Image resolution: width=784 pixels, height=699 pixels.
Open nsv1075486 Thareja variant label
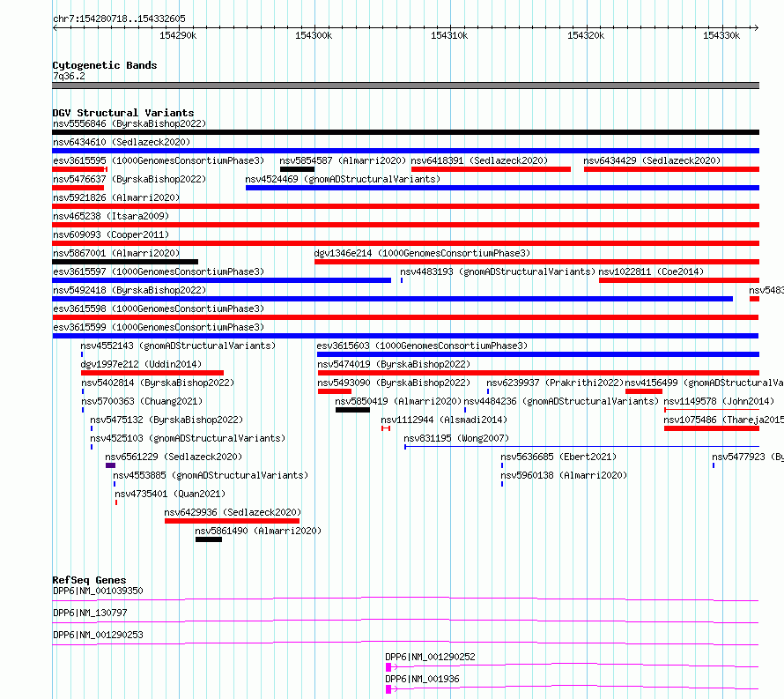[723, 420]
